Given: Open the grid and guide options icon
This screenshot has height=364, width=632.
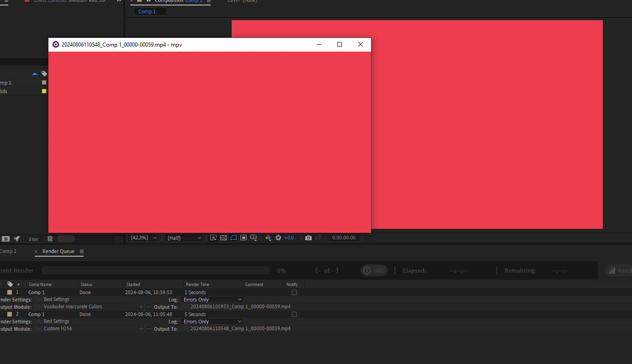Looking at the screenshot, I should (254, 238).
